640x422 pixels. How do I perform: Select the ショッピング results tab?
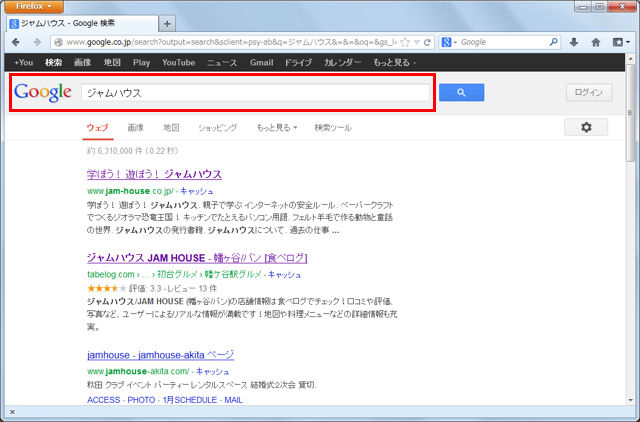[x=218, y=128]
